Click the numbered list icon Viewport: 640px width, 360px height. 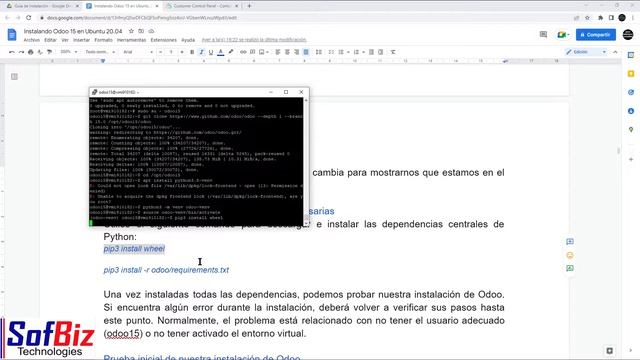click(356, 52)
